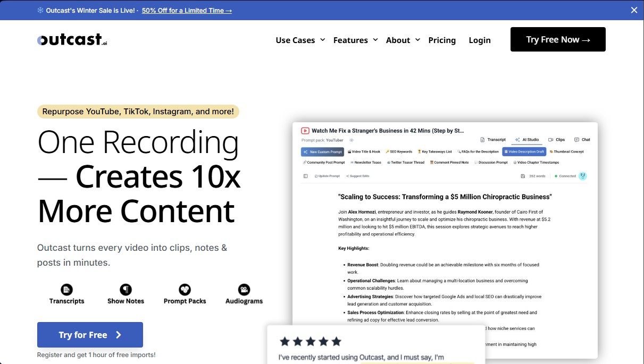Click the Prompt Packs label
644x364 pixels.
[185, 301]
